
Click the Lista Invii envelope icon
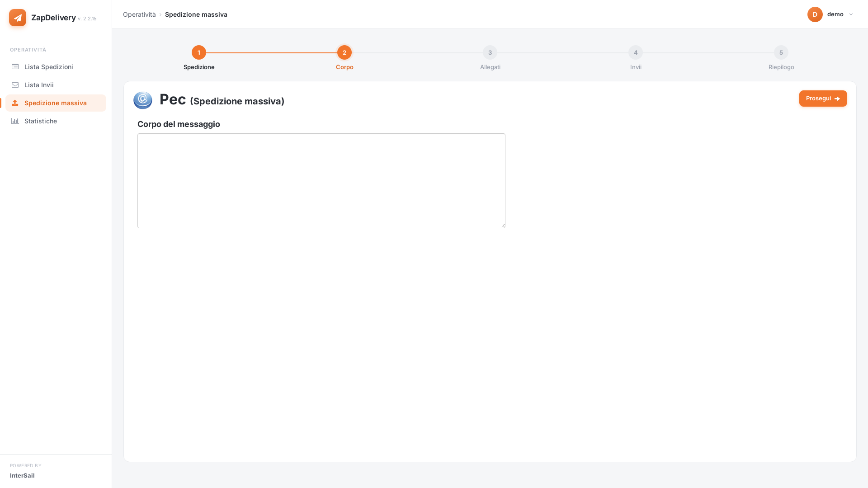click(15, 85)
